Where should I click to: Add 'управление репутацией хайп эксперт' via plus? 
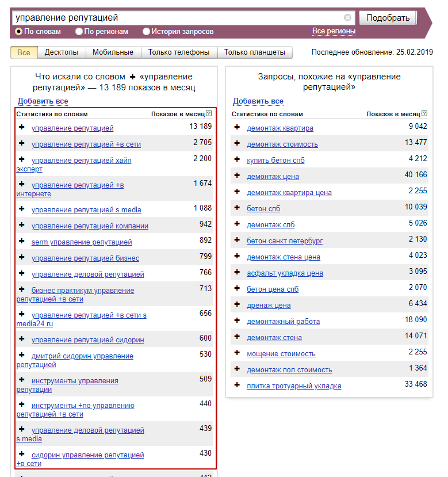pos(22,159)
